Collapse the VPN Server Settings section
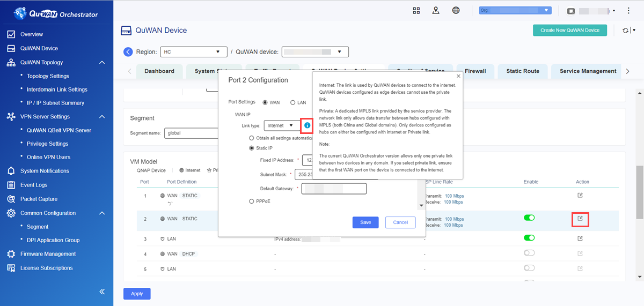644x306 pixels. (102, 116)
